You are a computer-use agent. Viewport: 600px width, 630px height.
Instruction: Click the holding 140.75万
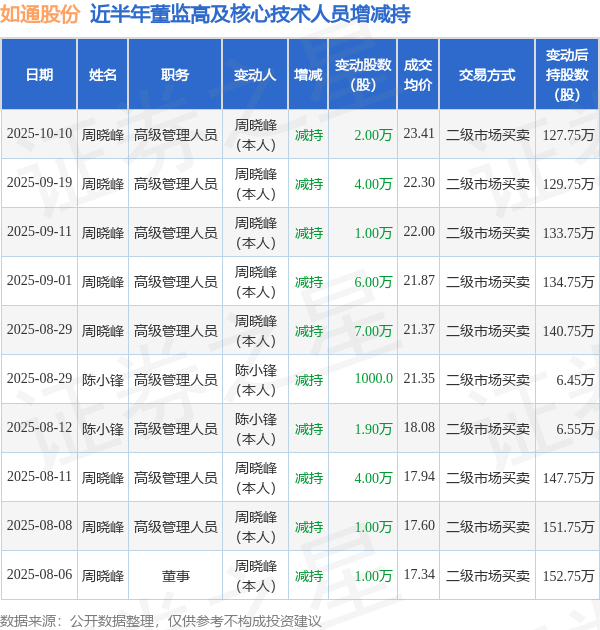pyautogui.click(x=568, y=331)
